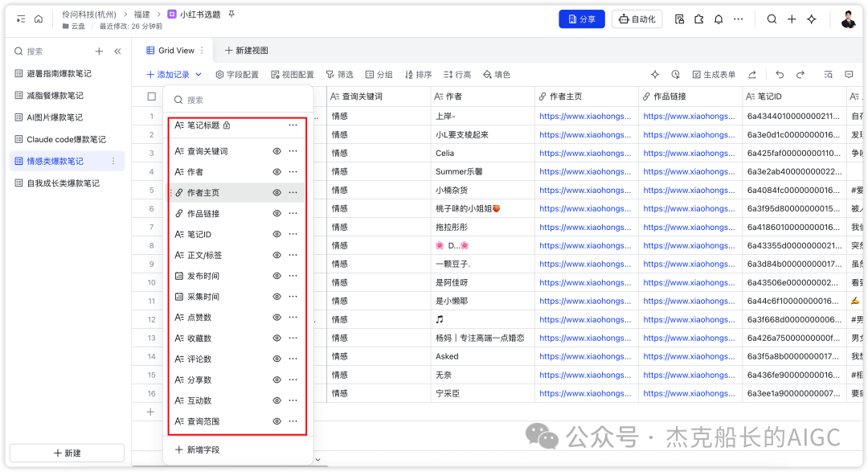The image size is (868, 472).
Task: Click 新建视图 to create a view
Action: coord(247,51)
